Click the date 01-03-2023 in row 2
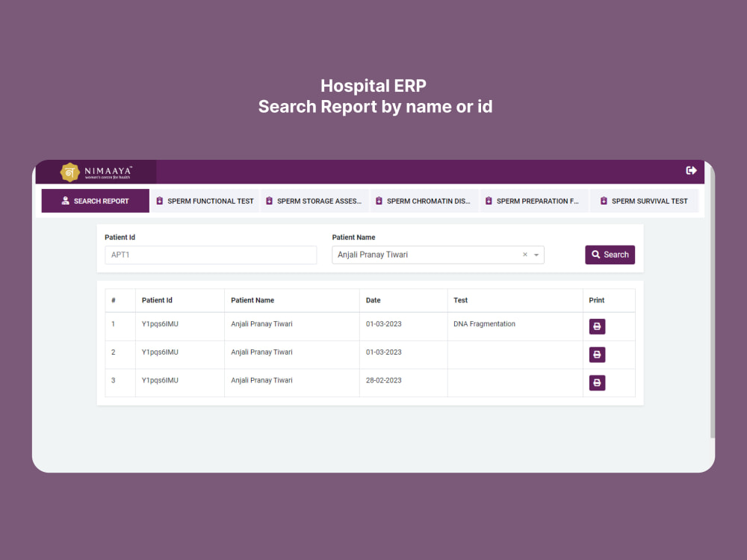The height and width of the screenshot is (560, 747). [x=383, y=352]
